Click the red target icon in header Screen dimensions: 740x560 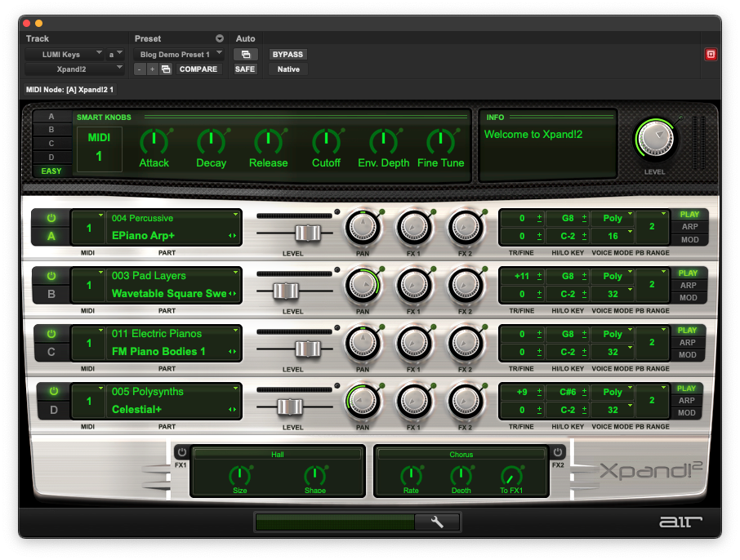[x=711, y=55]
